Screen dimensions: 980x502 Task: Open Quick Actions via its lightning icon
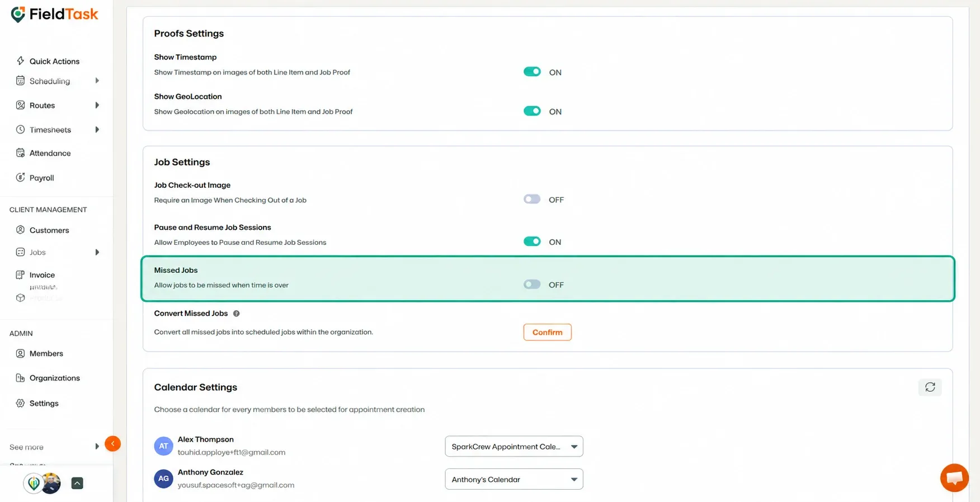pos(20,61)
